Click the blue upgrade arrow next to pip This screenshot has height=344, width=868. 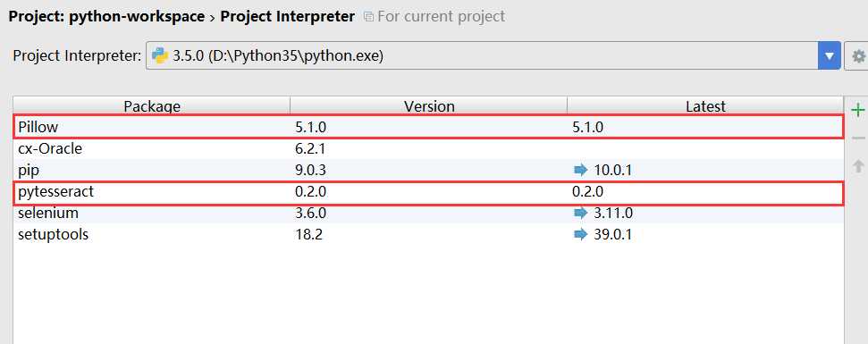point(580,171)
